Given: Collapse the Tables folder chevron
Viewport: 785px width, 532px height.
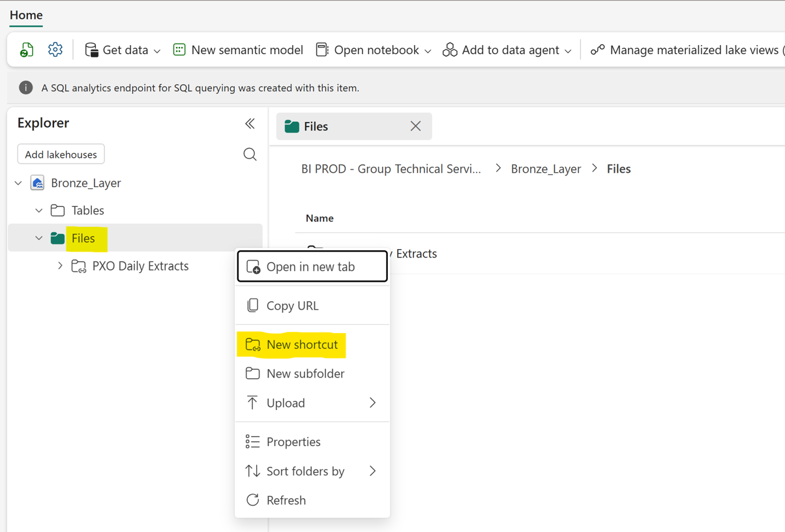Looking at the screenshot, I should tap(39, 211).
